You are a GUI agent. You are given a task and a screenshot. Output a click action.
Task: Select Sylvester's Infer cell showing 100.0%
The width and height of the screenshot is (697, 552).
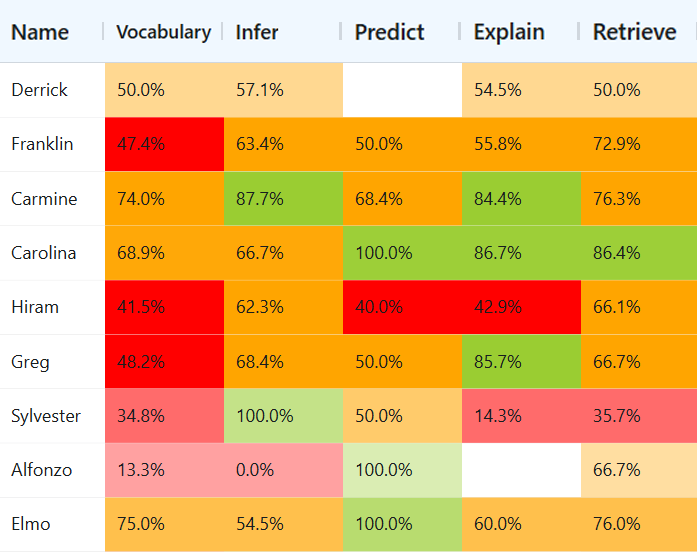coord(283,416)
